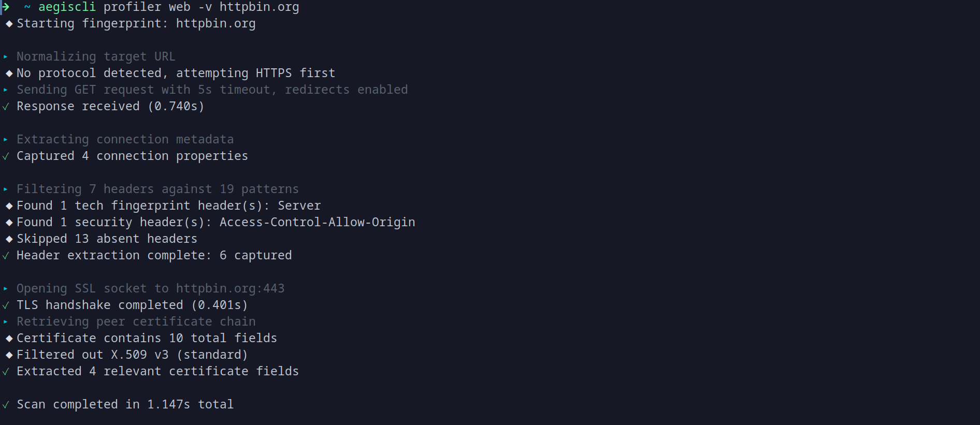980x425 pixels.
Task: Click the tilde directory indicator in prompt
Action: coord(27,7)
